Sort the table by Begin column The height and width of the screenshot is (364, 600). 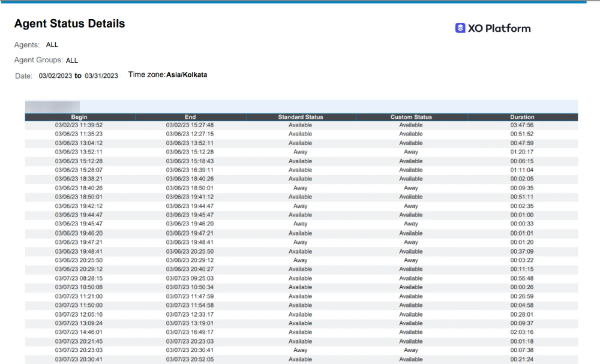[79, 117]
